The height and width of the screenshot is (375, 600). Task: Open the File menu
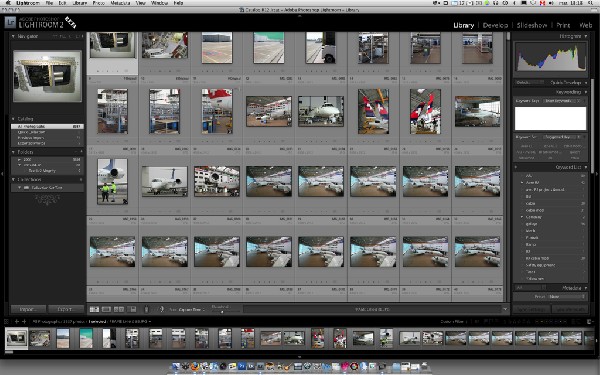click(49, 3)
